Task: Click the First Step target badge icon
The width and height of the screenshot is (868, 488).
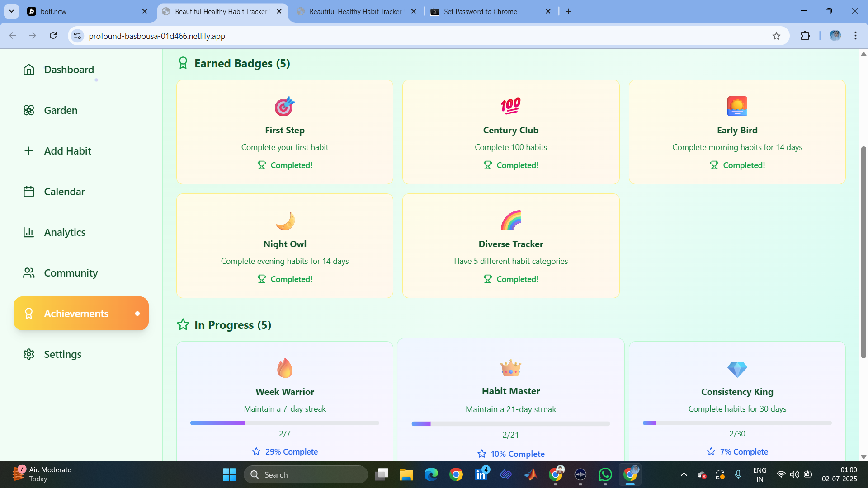Action: (285, 107)
